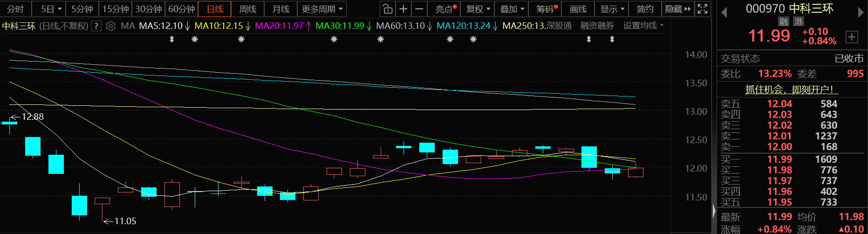
Task: Enter fullscreen chart mode
Action: pyautogui.click(x=702, y=9)
